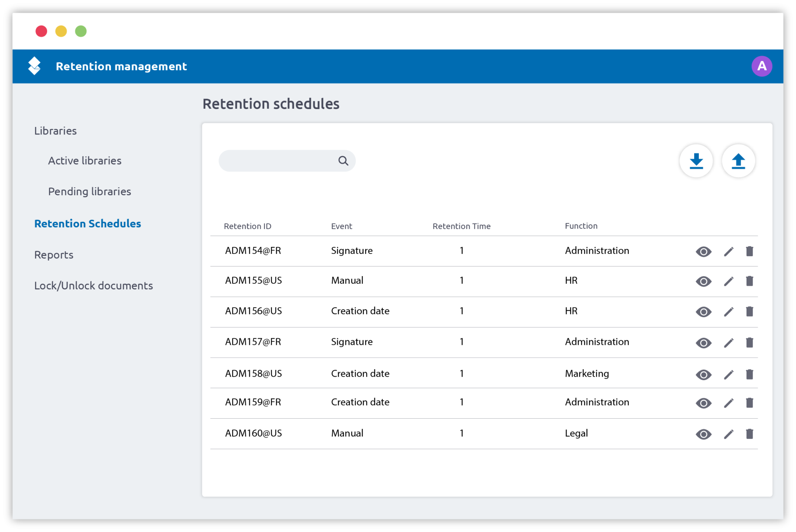Click the search magnifier icon
796x532 pixels.
pos(343,160)
